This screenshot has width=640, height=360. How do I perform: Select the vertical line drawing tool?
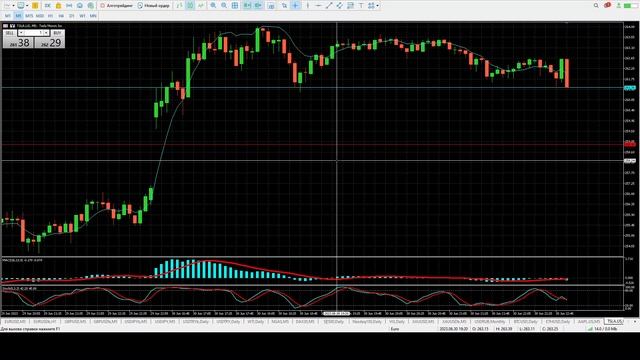308,6
